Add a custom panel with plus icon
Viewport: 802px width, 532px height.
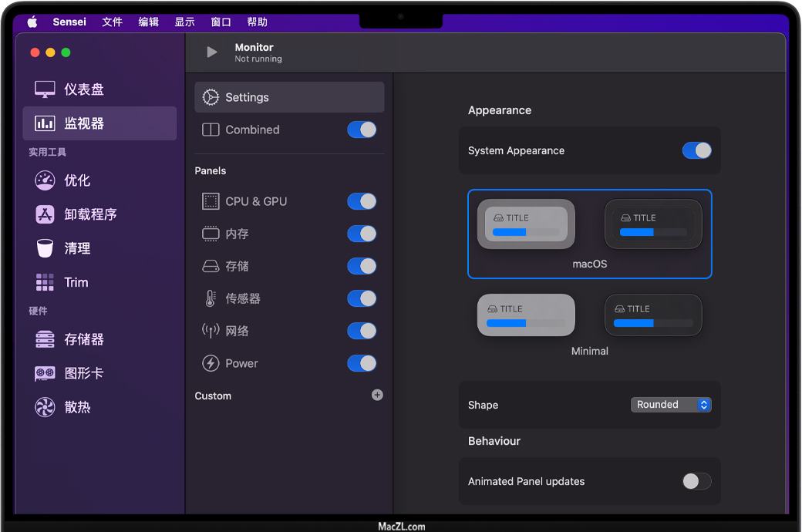(x=377, y=395)
